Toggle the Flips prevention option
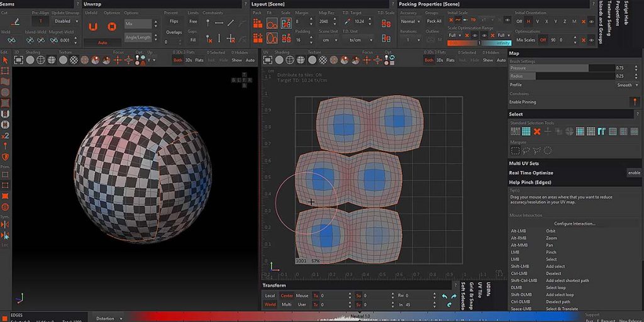The width and height of the screenshot is (644, 322). [174, 21]
